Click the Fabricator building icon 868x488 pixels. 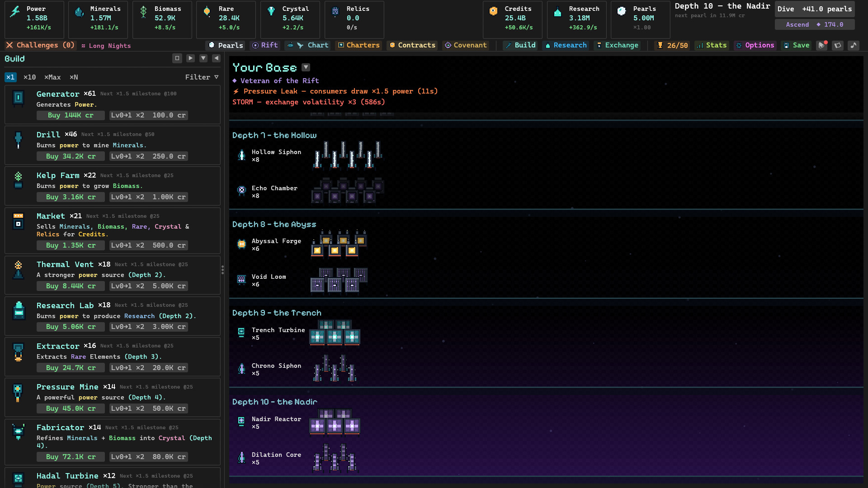pos(18,432)
